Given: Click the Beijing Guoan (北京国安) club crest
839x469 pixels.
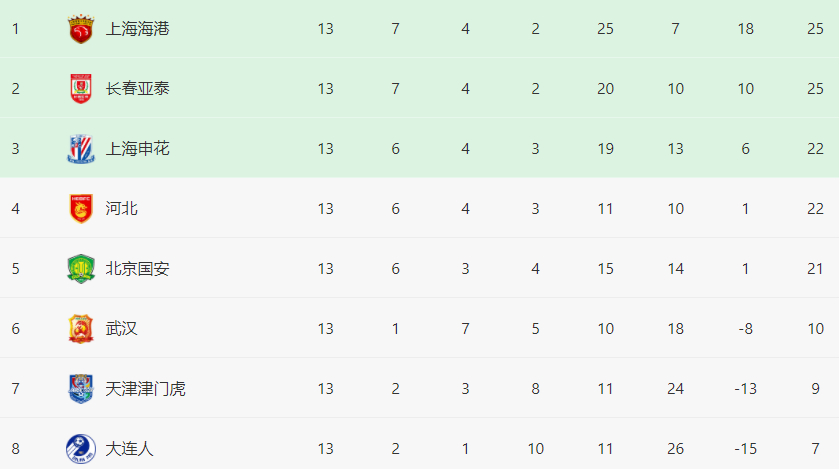Looking at the screenshot, I should 80,269.
